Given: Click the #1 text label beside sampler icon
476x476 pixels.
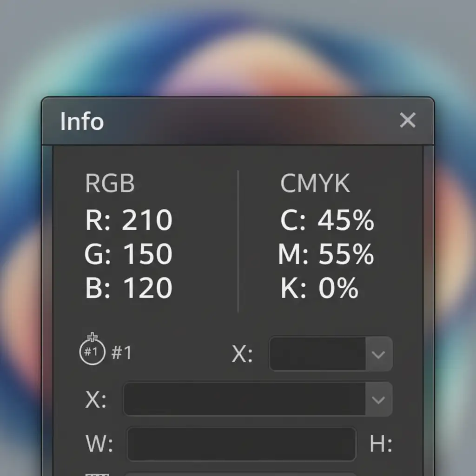Looking at the screenshot, I should click(x=122, y=353).
